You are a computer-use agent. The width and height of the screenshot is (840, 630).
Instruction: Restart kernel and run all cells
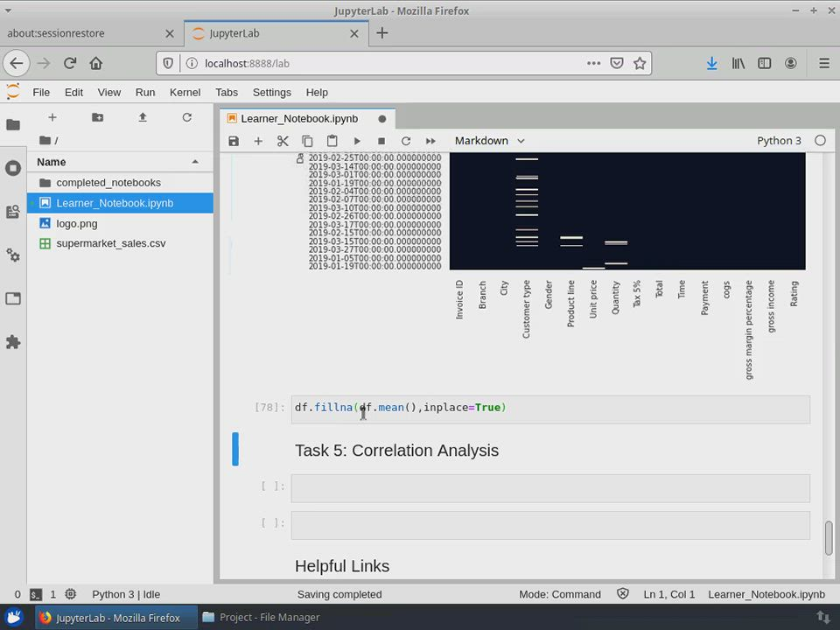tap(430, 141)
